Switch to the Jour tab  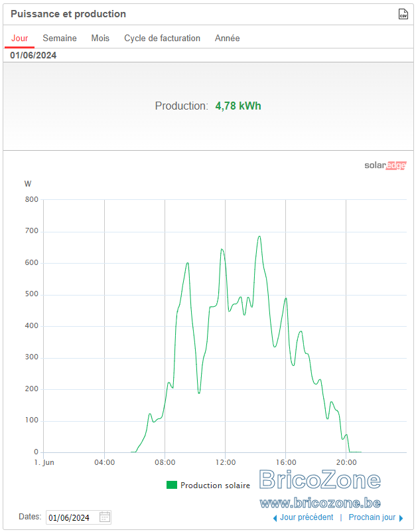click(20, 38)
